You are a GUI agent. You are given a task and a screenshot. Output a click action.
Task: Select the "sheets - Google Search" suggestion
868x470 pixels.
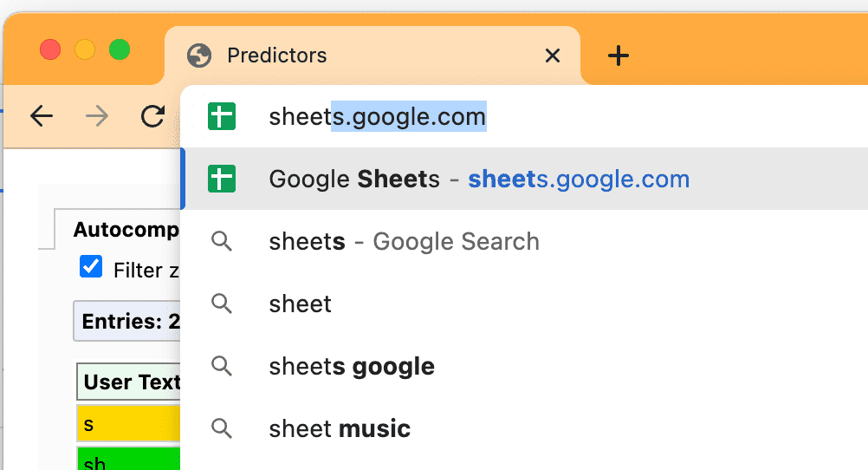[404, 242]
